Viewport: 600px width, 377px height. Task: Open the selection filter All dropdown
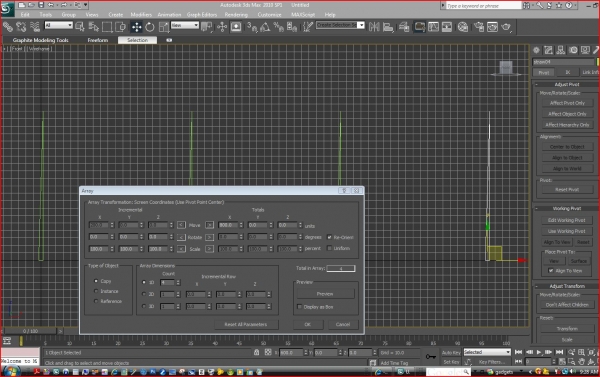point(59,25)
